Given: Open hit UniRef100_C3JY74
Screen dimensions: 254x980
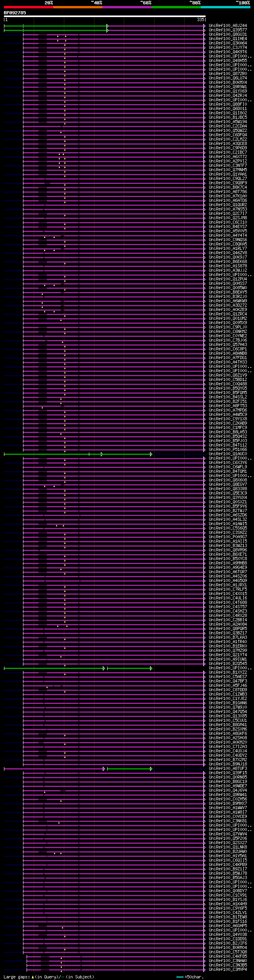Looking at the screenshot, I should 228,48.
